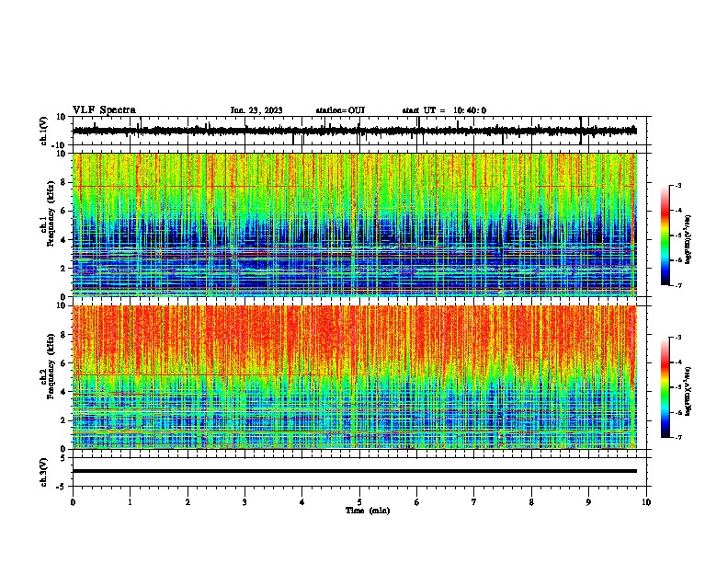Click the 'ch.3(V)' axis label

click(44, 472)
